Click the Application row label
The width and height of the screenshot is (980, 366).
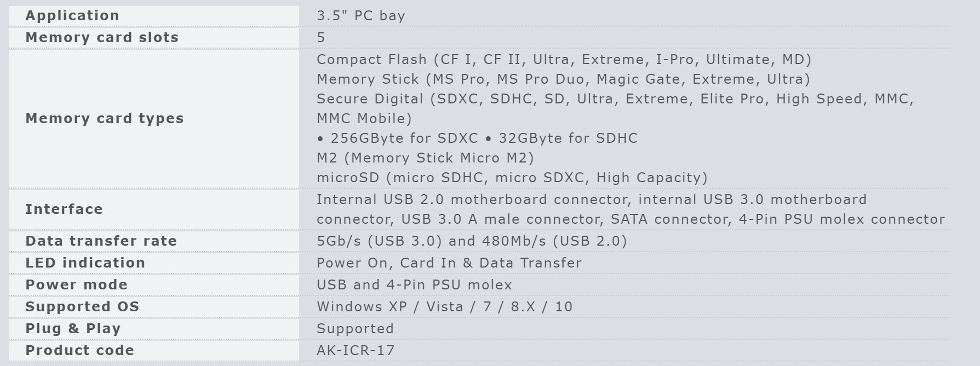(72, 16)
